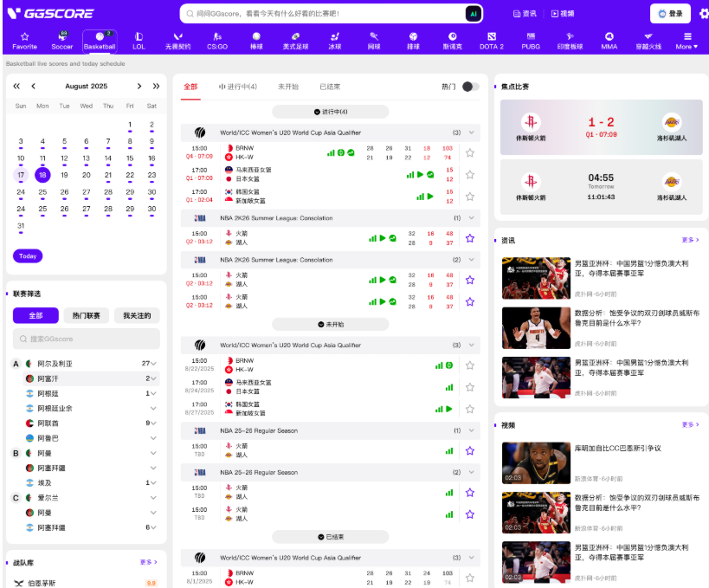Open featured 火箭 vs 湖人 1-2 live card
The image size is (709, 588).
(x=602, y=127)
